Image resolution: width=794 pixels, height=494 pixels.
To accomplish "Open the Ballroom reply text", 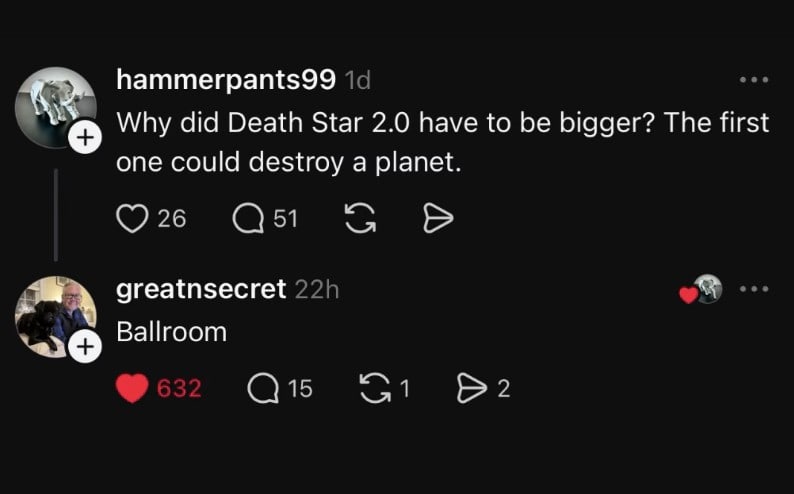I will click(171, 331).
